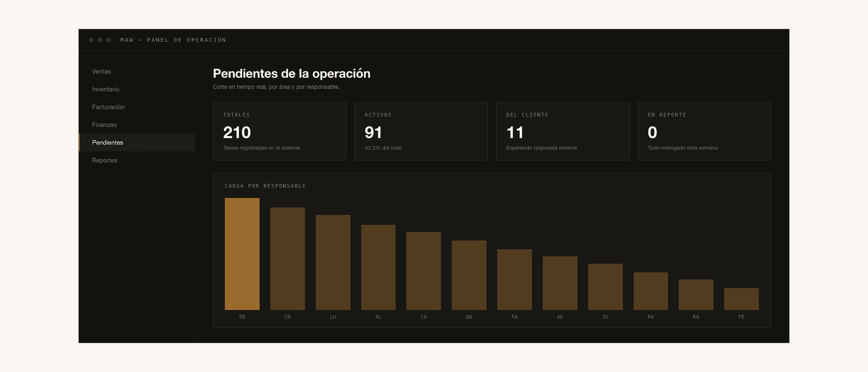
Task: Click the '43.3% del total' text
Action: 383,148
